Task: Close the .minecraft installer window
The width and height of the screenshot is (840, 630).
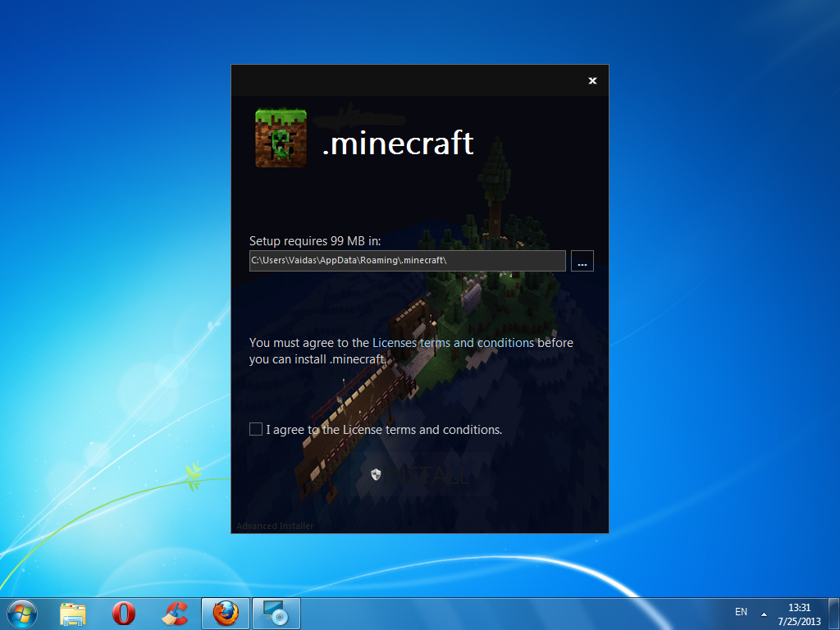Action: coord(592,81)
